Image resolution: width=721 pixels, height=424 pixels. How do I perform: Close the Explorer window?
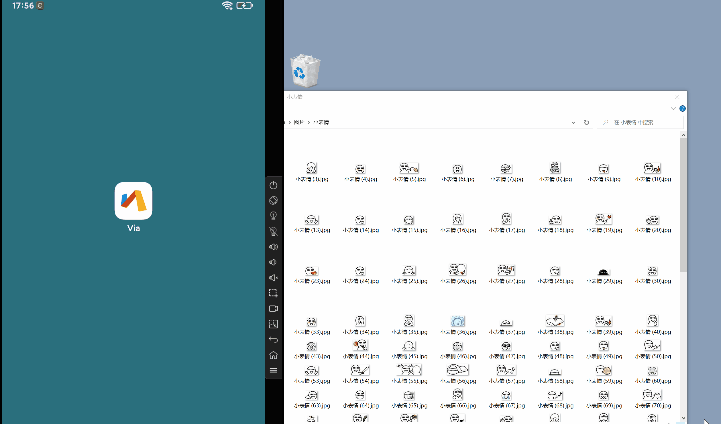click(677, 97)
